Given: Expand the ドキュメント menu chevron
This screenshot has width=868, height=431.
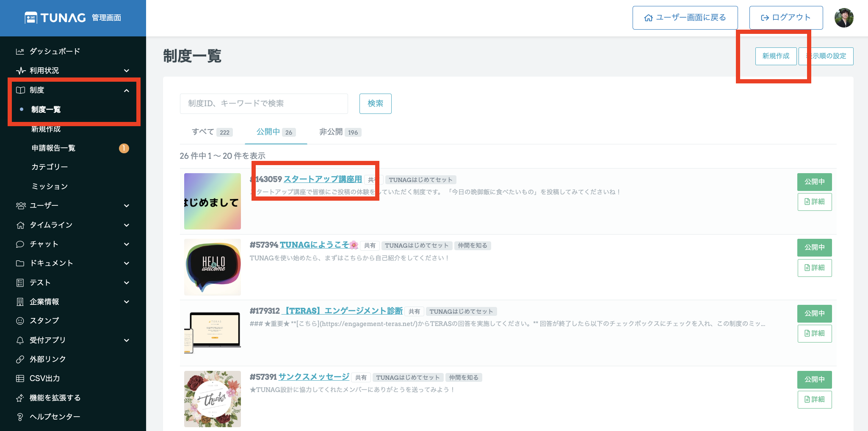Looking at the screenshot, I should 126,263.
